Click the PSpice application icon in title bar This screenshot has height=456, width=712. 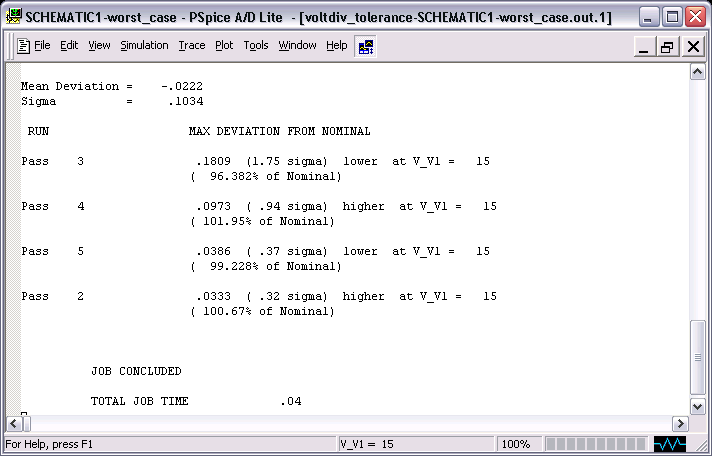(x=14, y=17)
